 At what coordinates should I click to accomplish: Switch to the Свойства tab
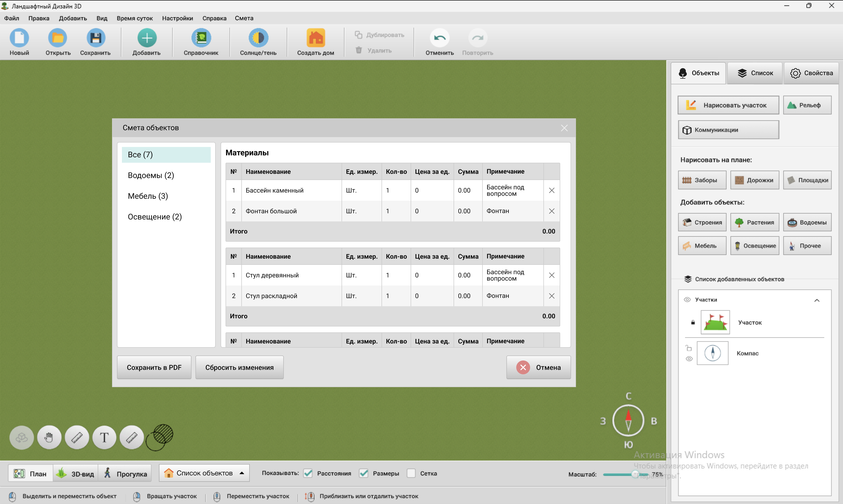pyautogui.click(x=811, y=73)
